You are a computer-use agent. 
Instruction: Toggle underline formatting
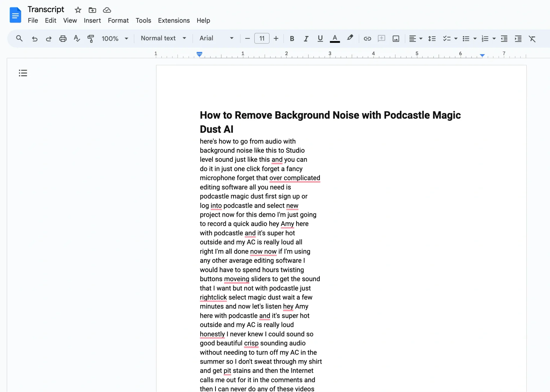click(x=320, y=39)
